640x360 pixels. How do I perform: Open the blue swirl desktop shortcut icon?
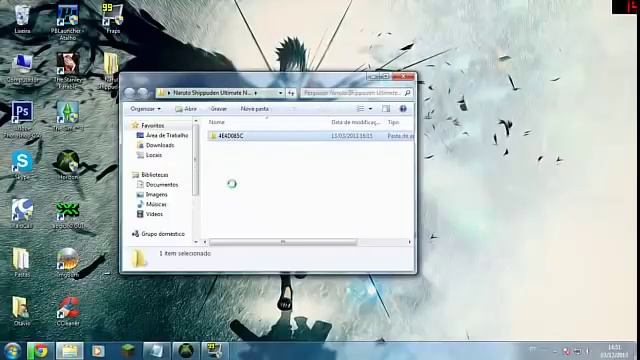coord(22,214)
